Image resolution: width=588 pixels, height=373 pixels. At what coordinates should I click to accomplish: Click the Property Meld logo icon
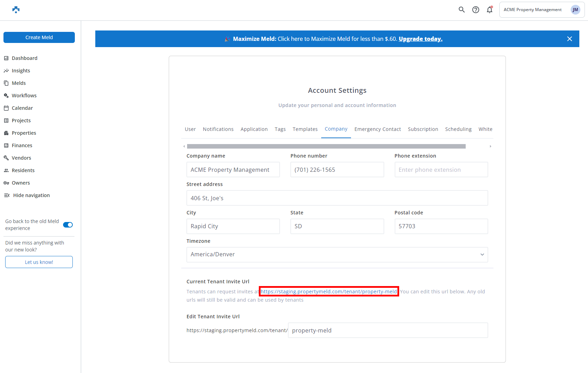pos(16,10)
